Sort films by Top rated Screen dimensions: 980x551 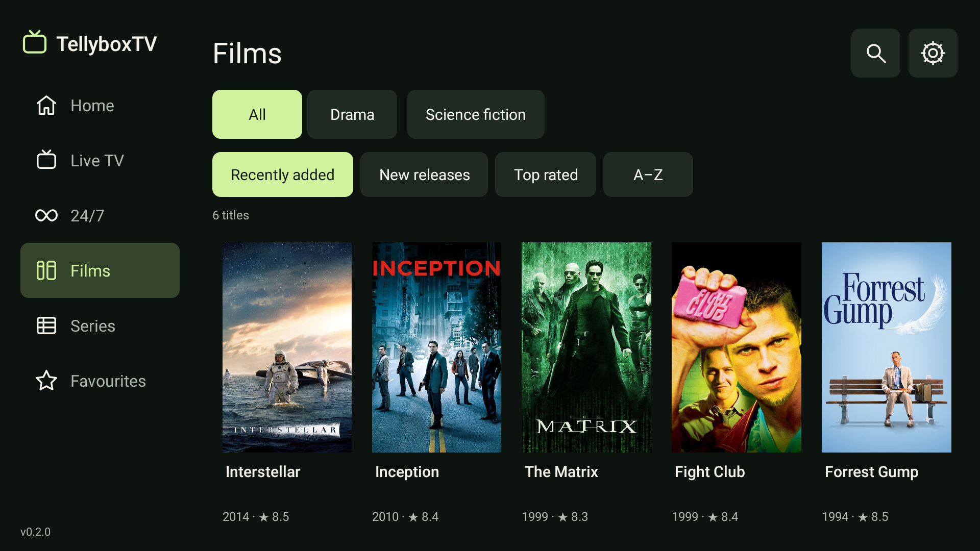click(546, 174)
